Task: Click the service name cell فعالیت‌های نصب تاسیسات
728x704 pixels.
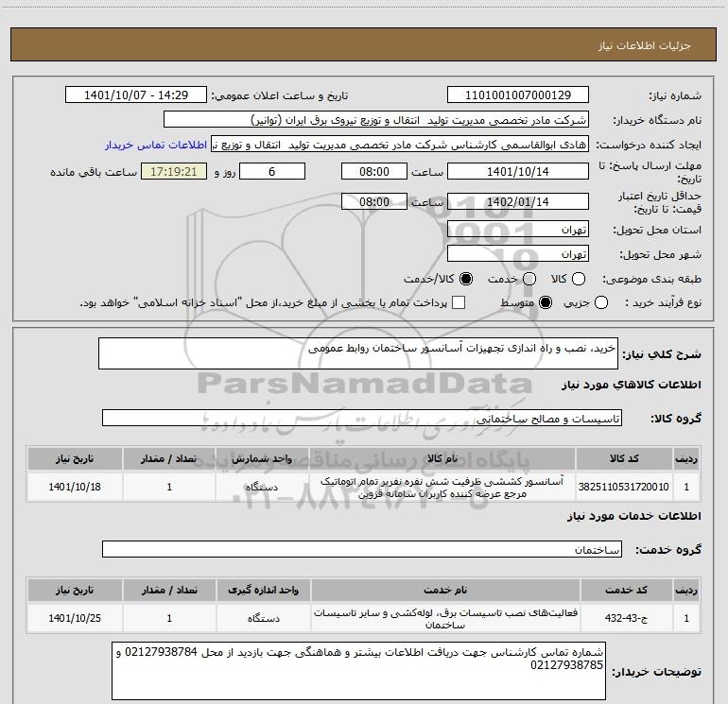Action: pyautogui.click(x=445, y=618)
